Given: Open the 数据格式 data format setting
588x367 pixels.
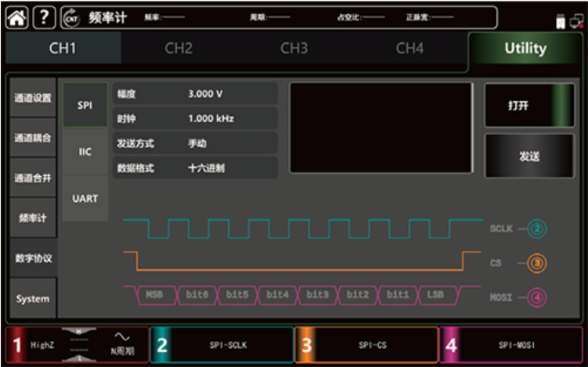Looking at the screenshot, I should click(195, 167).
